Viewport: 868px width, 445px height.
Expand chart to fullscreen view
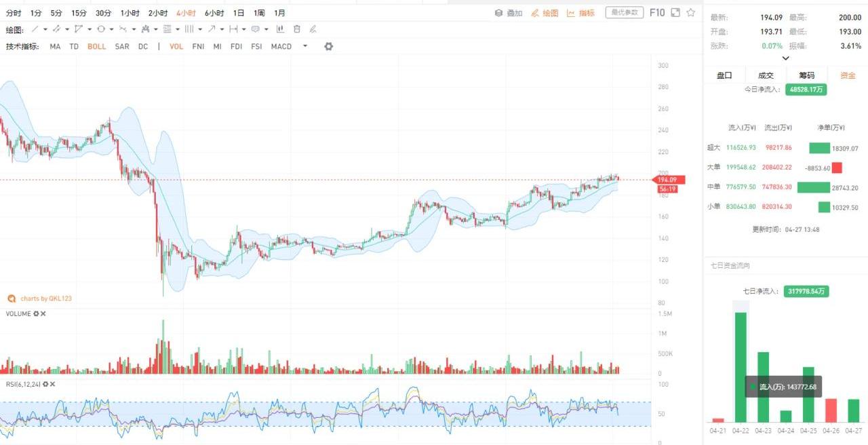pos(675,12)
